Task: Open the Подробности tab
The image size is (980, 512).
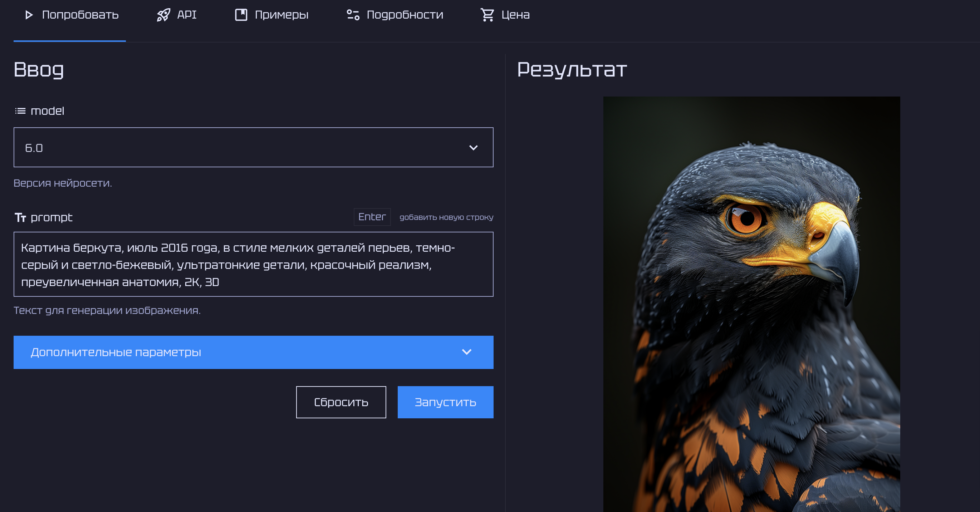Action: (405, 15)
